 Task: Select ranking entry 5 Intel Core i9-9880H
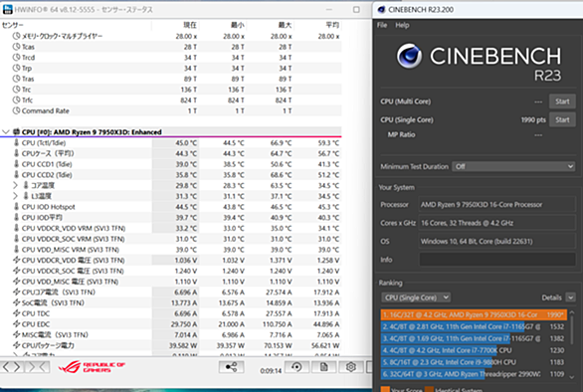[x=474, y=362]
